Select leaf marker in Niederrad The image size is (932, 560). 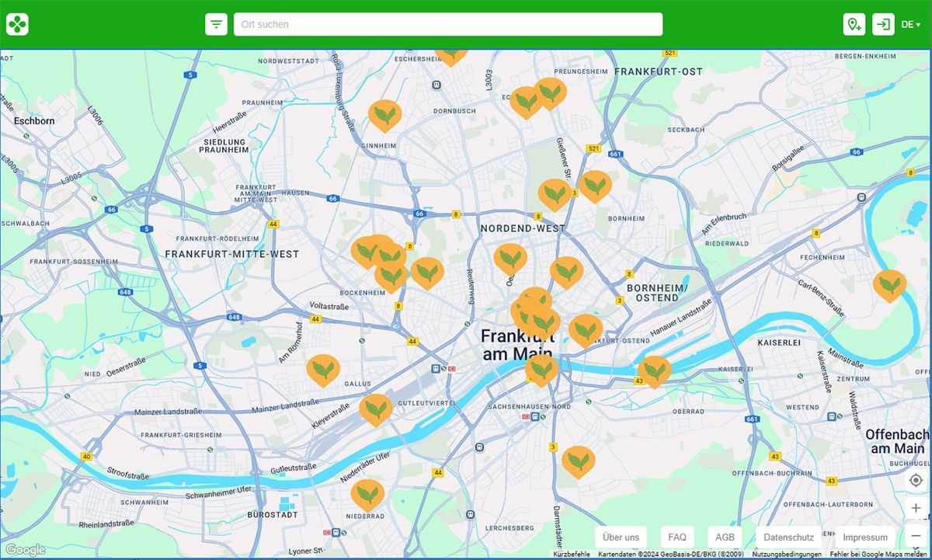[367, 494]
